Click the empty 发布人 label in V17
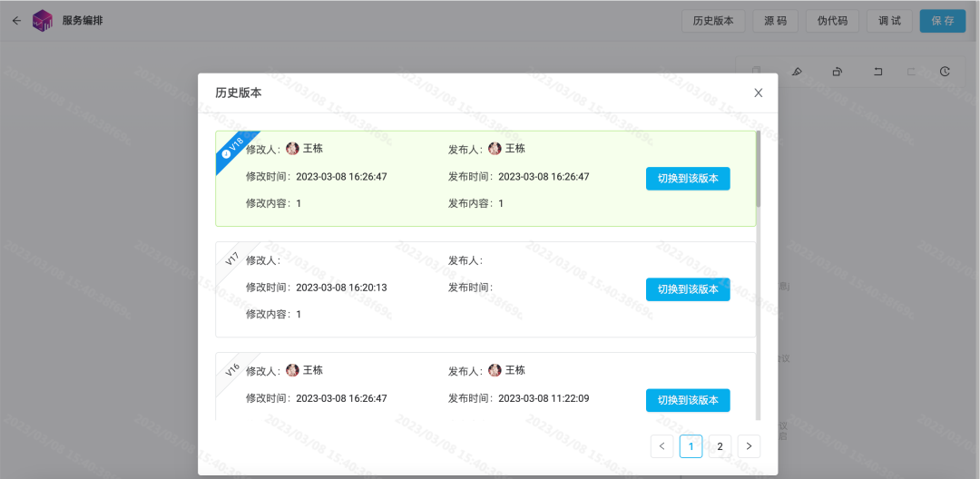The height and width of the screenshot is (479, 980). point(465,260)
